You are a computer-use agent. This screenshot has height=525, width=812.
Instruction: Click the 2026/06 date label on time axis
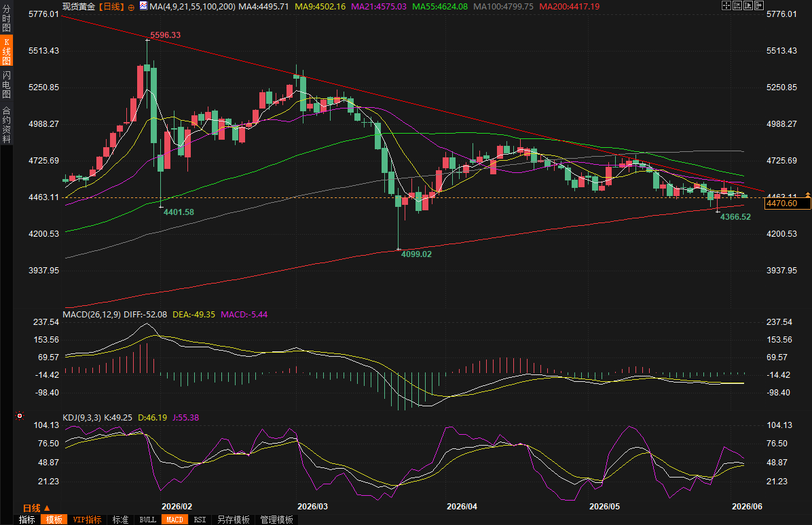point(747,507)
